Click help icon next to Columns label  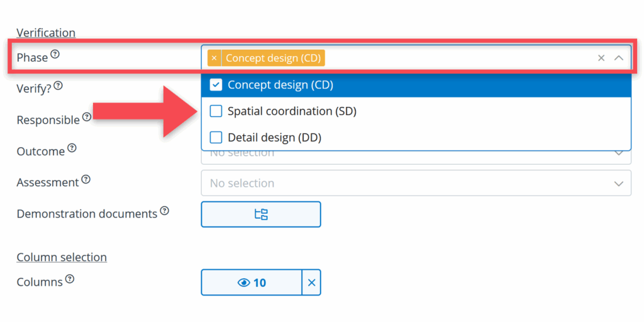(x=70, y=279)
